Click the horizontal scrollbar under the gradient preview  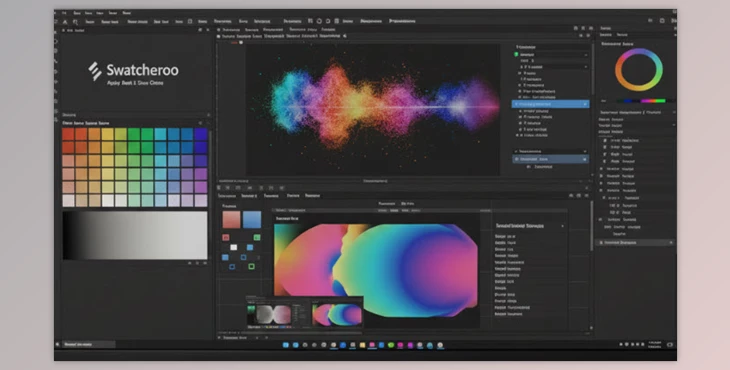(303, 333)
